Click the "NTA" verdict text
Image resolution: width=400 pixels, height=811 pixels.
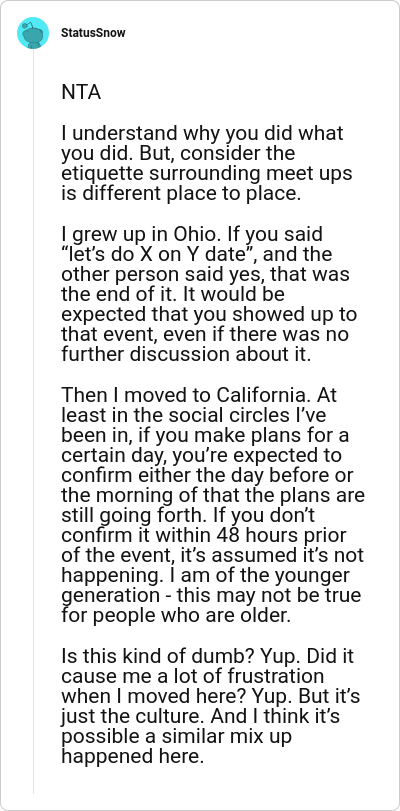pos(81,93)
